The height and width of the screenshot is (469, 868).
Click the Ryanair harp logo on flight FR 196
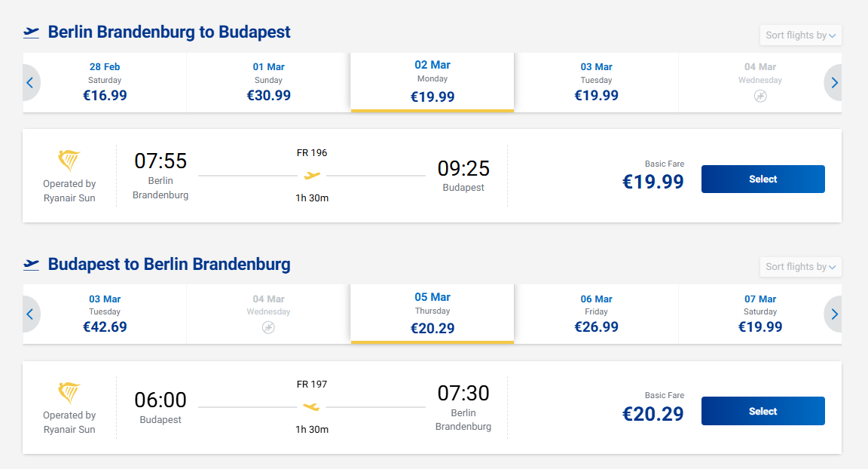coord(69,161)
